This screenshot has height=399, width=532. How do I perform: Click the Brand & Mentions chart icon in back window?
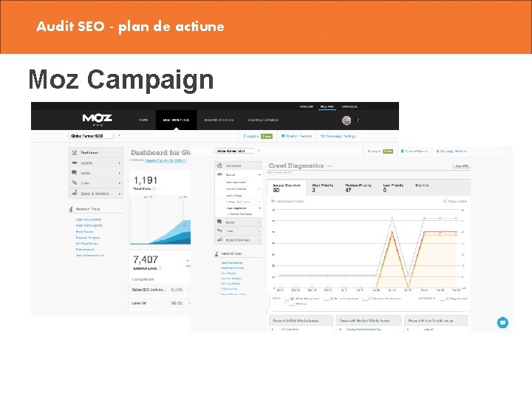click(x=75, y=193)
